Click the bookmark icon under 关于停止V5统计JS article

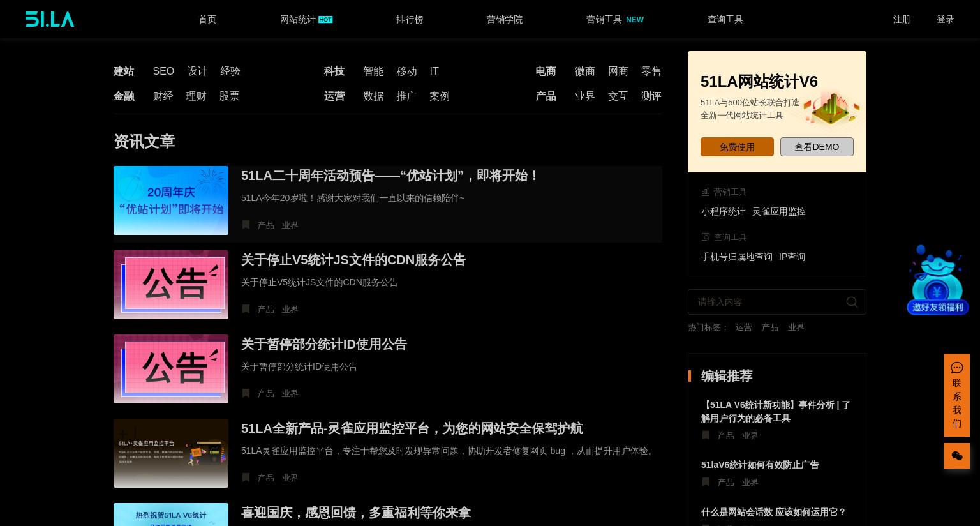click(246, 309)
